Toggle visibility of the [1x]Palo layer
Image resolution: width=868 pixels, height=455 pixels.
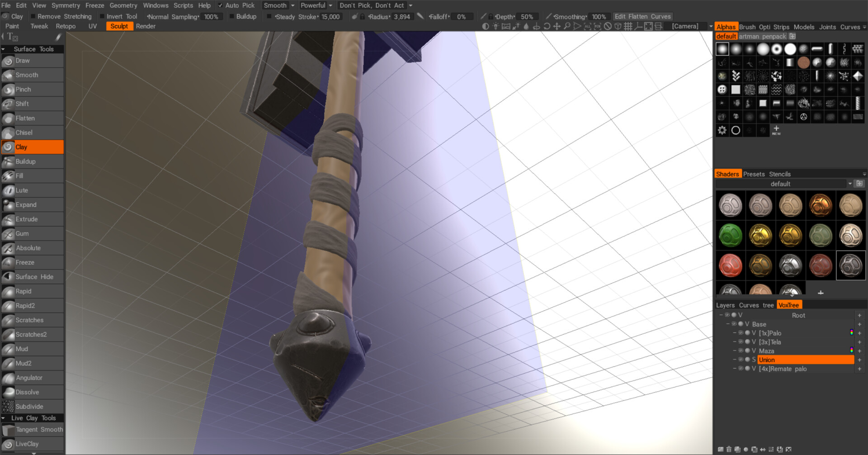tap(741, 332)
